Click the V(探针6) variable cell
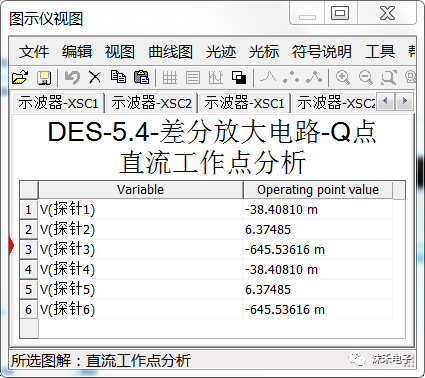This screenshot has height=378, width=425. (141, 310)
